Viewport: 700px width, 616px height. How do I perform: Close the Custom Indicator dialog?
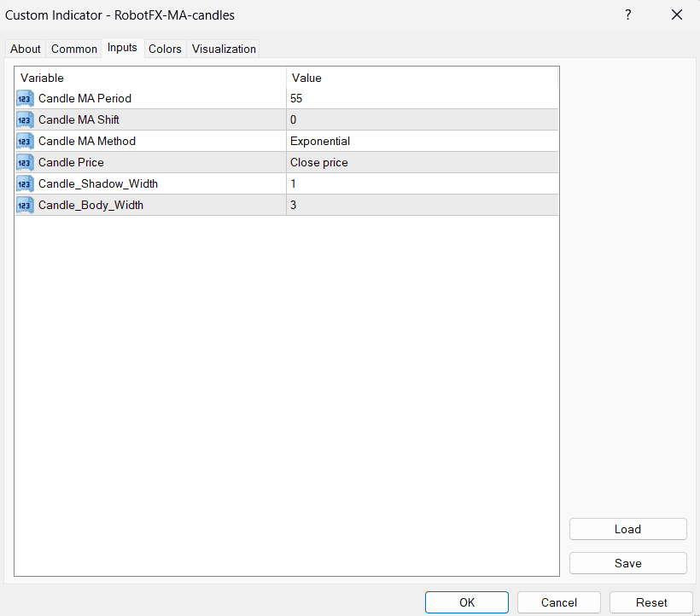coord(677,15)
